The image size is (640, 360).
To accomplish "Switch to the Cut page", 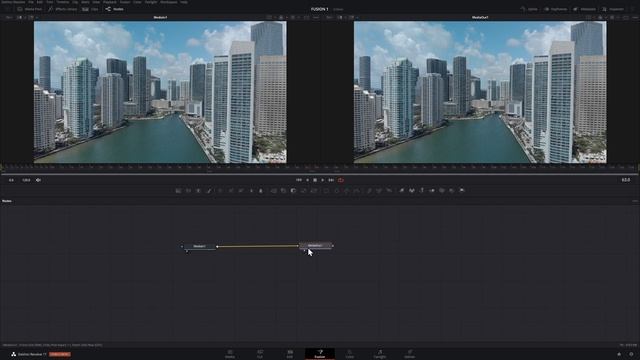I will [x=260, y=354].
